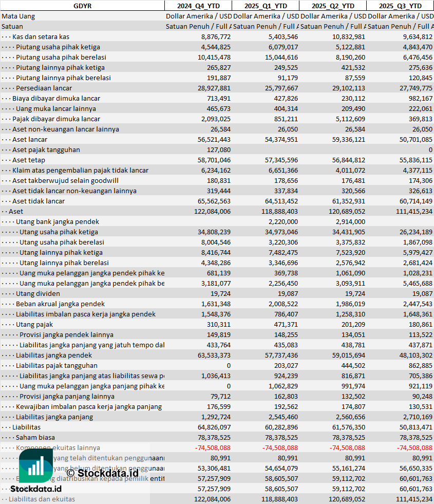Select total Aset value 122,084,006 in Aset row
The height and width of the screenshot is (504, 434).
pos(212,212)
